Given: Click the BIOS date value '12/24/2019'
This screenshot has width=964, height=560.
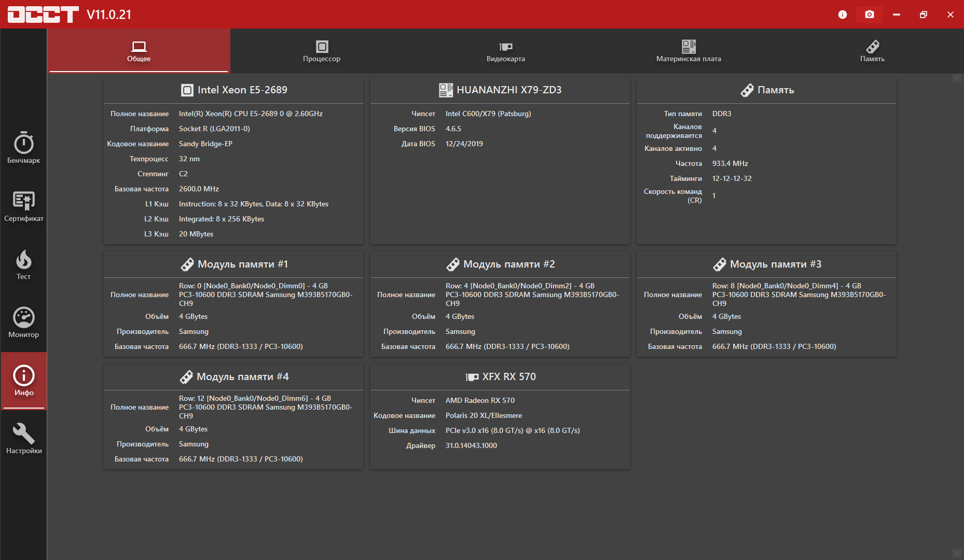Looking at the screenshot, I should tap(464, 144).
